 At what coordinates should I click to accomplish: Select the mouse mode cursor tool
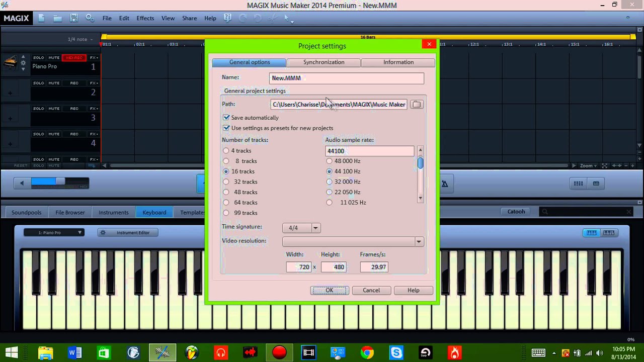[288, 18]
